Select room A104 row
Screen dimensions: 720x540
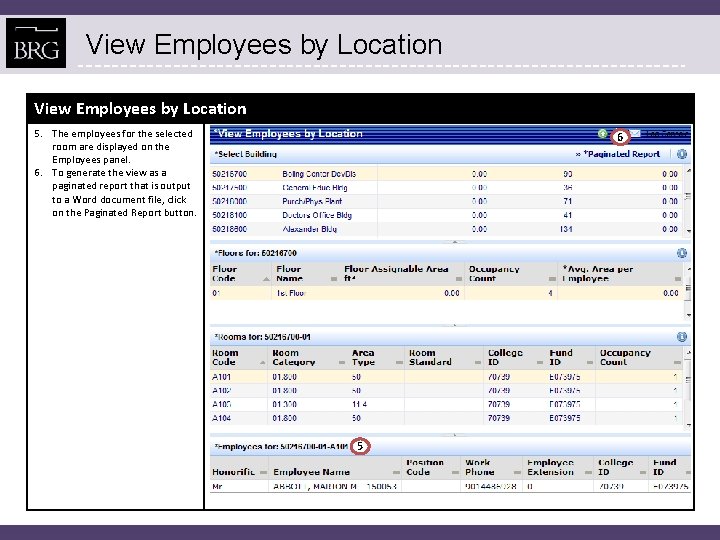point(447,418)
